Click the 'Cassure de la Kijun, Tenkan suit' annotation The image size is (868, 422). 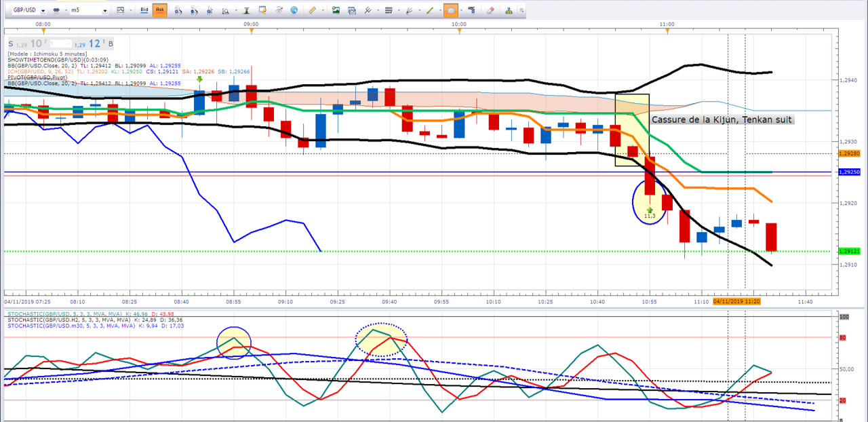[722, 119]
